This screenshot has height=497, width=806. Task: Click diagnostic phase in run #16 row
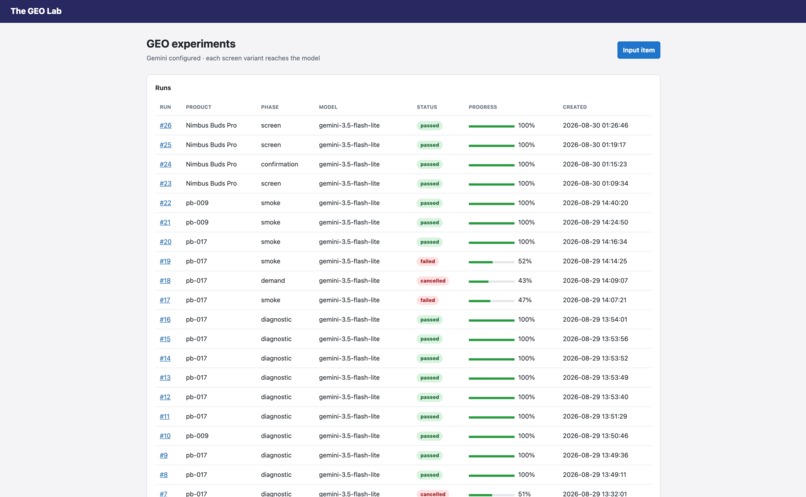coord(276,320)
